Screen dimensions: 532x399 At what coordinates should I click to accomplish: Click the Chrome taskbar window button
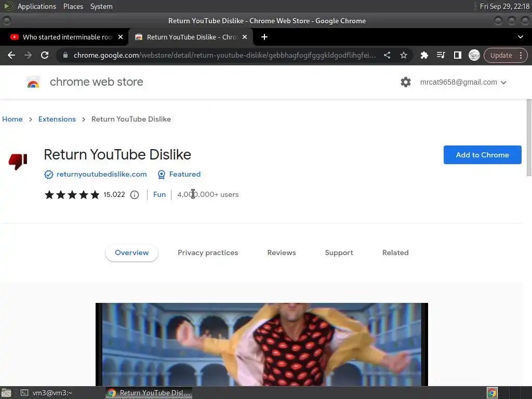[x=149, y=393]
